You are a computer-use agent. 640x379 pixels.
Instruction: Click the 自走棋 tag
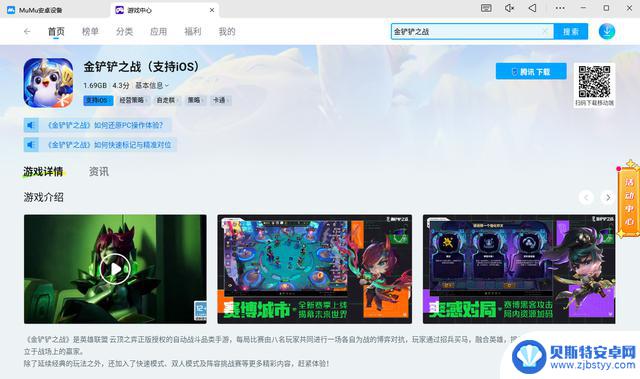pyautogui.click(x=167, y=100)
